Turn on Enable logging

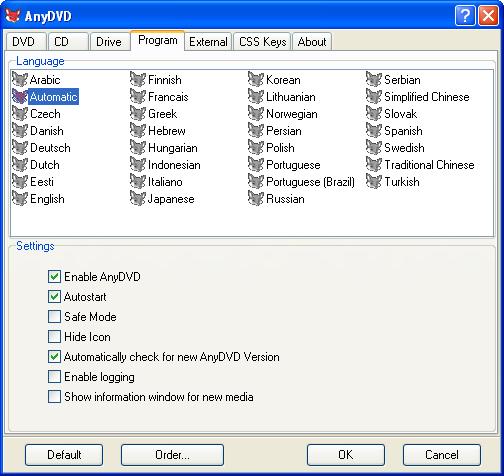pos(54,377)
